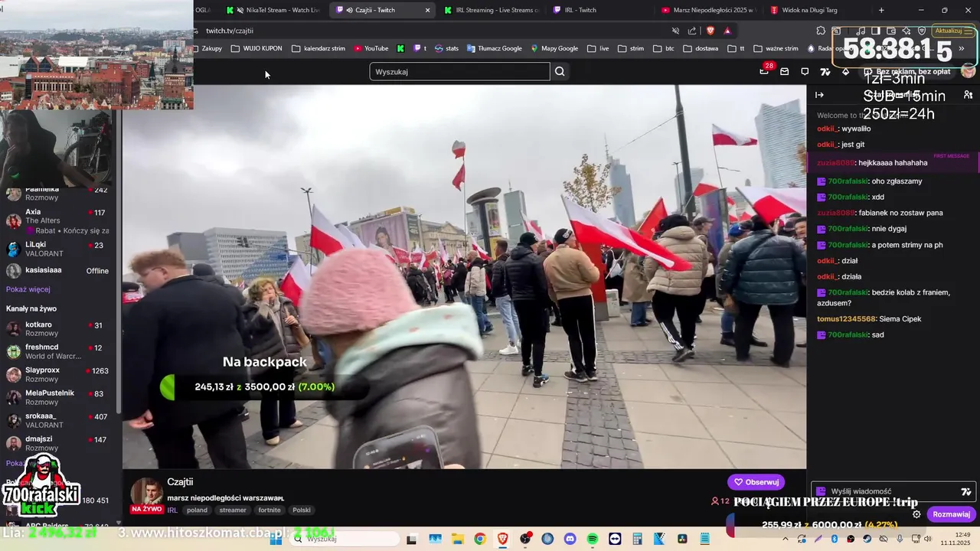The image size is (980, 551).
Task: Click the share page icon in address bar
Action: click(692, 31)
